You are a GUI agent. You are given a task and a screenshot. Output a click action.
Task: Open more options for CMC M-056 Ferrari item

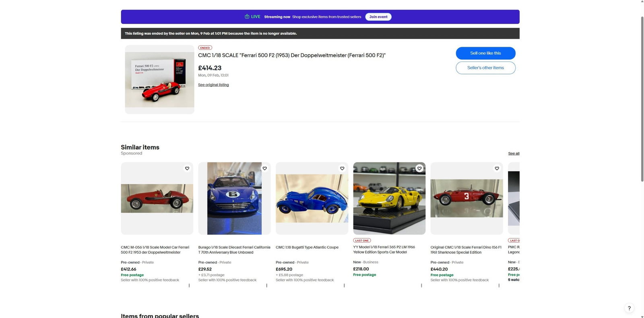(x=189, y=285)
